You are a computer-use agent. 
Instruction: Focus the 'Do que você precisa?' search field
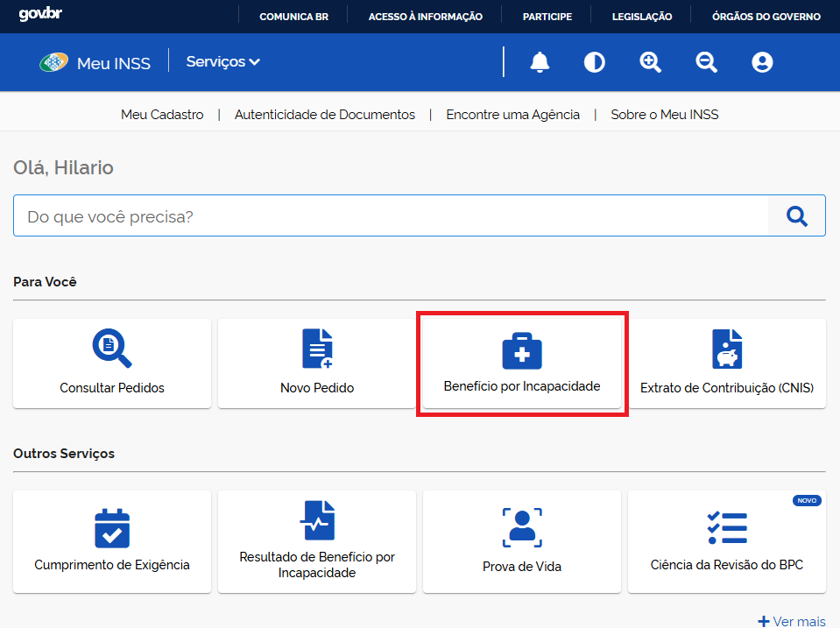pyautogui.click(x=391, y=216)
